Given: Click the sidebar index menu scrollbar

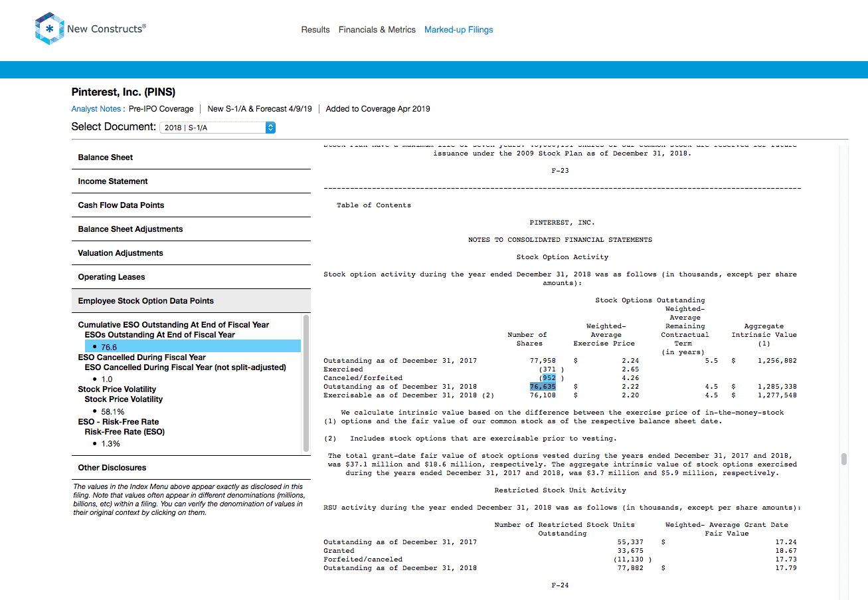Looking at the screenshot, I should 306,383.
